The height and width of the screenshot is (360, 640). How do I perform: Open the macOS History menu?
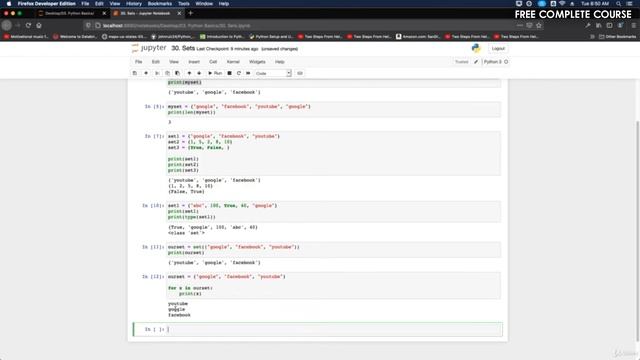point(133,4)
